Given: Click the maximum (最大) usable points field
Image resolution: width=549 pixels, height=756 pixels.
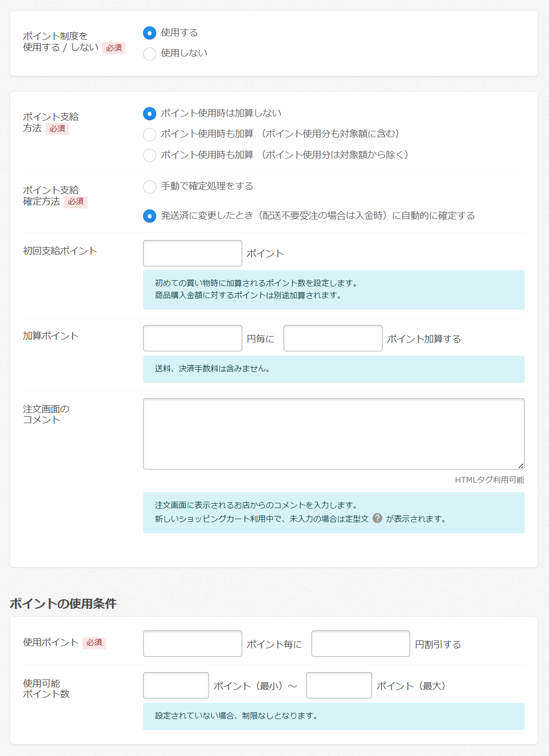Looking at the screenshot, I should 339,685.
